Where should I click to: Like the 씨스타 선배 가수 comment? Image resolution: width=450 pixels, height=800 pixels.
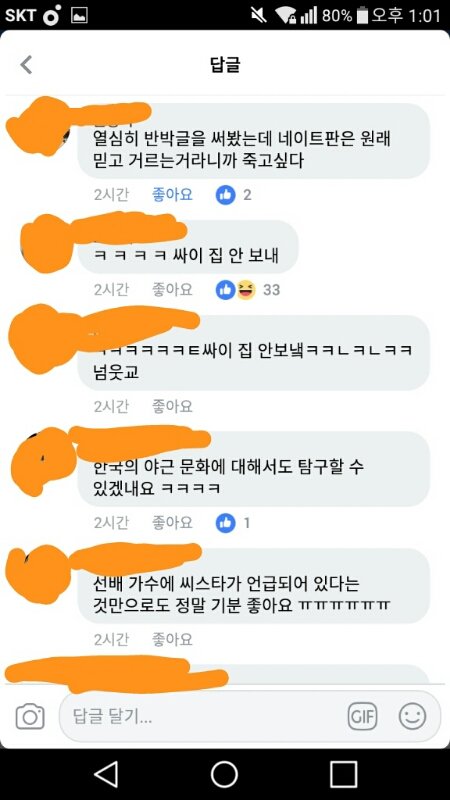click(172, 639)
